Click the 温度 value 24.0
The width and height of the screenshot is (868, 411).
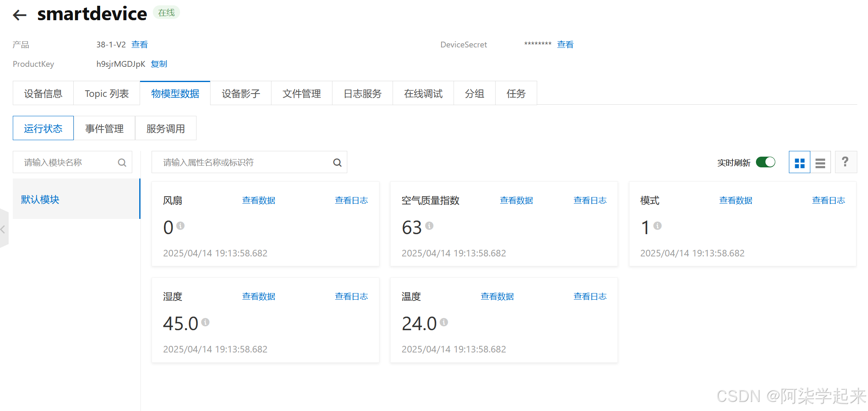(419, 324)
